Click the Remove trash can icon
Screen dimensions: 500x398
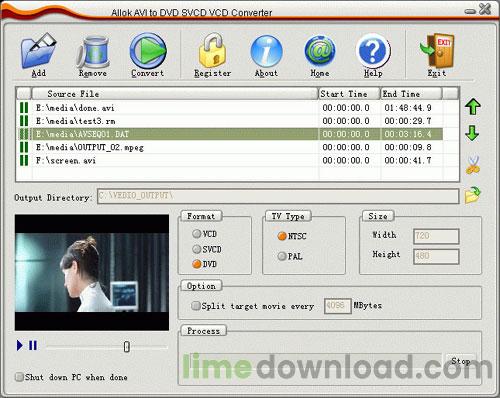(93, 51)
